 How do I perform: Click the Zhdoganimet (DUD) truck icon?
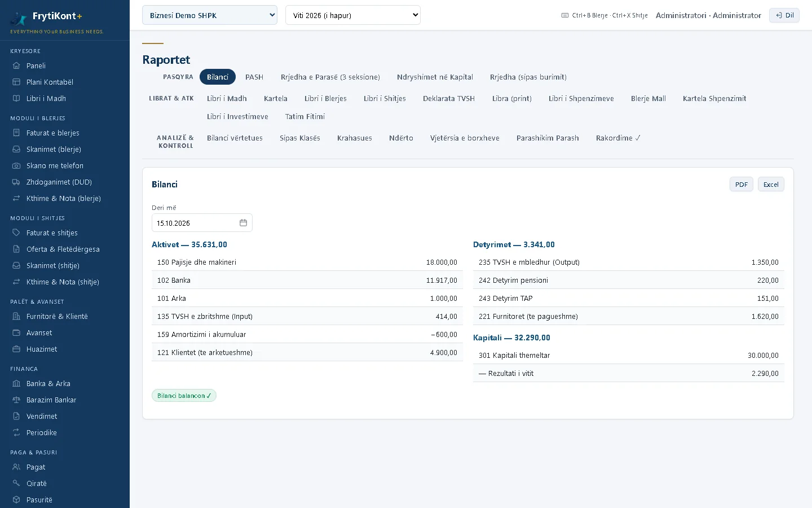[16, 182]
